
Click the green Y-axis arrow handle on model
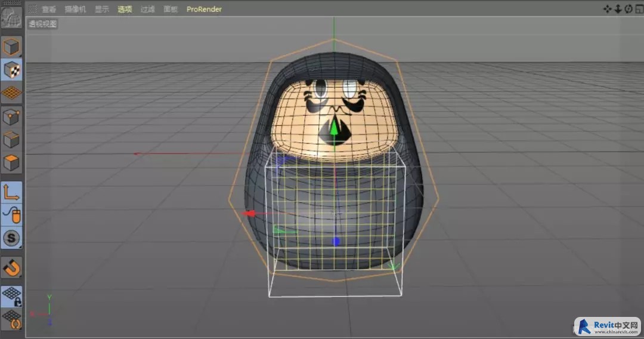335,127
